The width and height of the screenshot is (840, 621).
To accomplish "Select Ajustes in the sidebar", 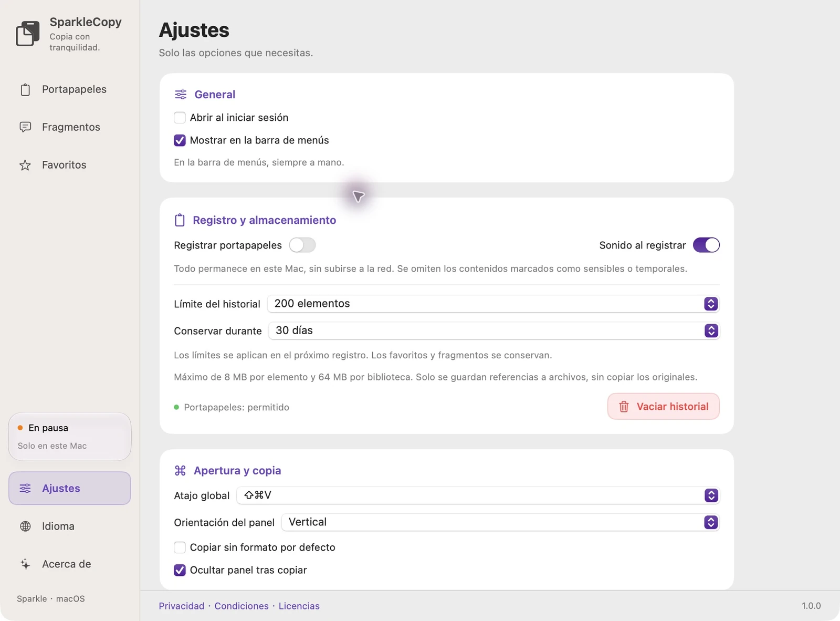I will click(x=70, y=489).
